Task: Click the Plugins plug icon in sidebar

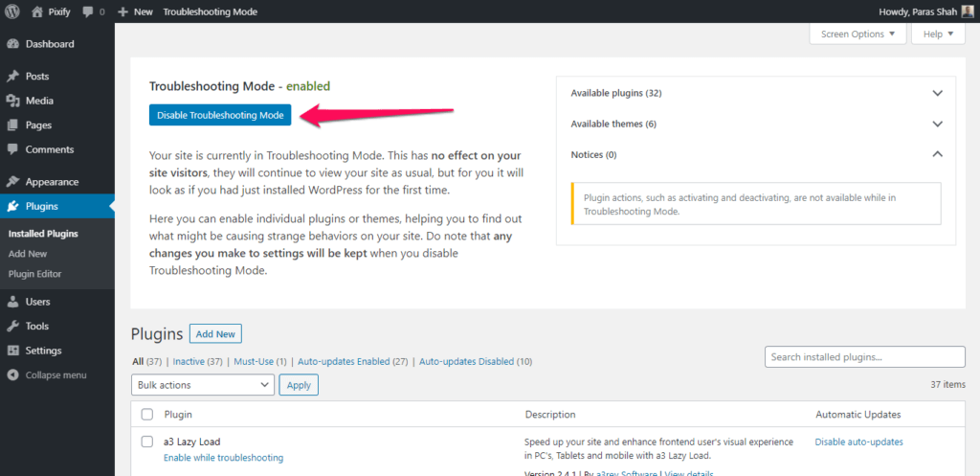Action: [12, 207]
